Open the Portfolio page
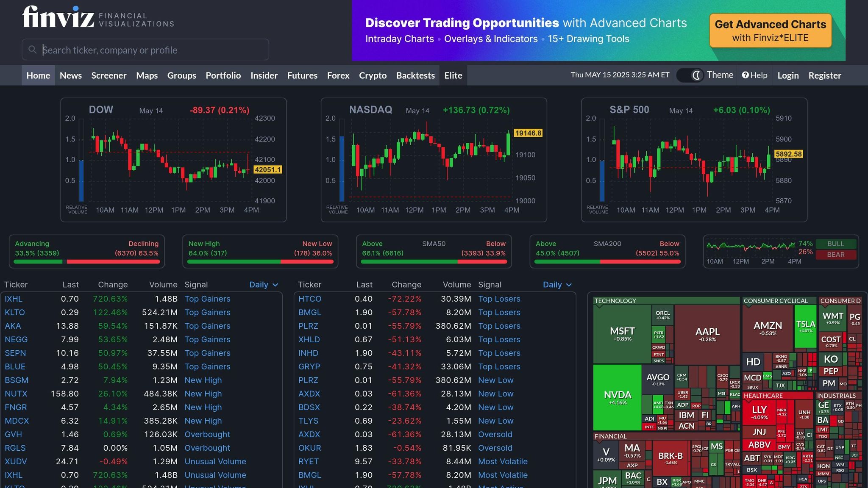 point(223,75)
